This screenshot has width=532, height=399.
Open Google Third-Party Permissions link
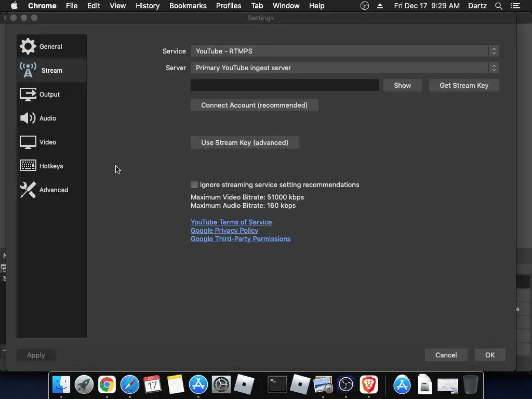tap(241, 238)
